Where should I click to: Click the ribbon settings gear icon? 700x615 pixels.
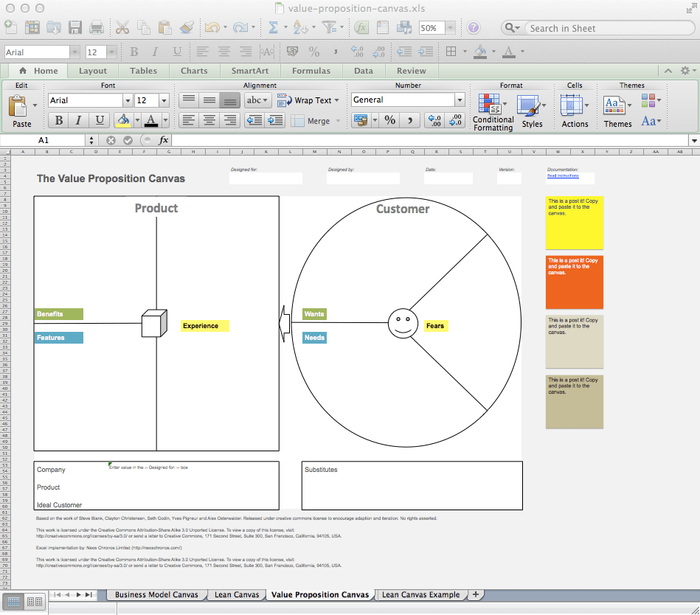(x=685, y=71)
